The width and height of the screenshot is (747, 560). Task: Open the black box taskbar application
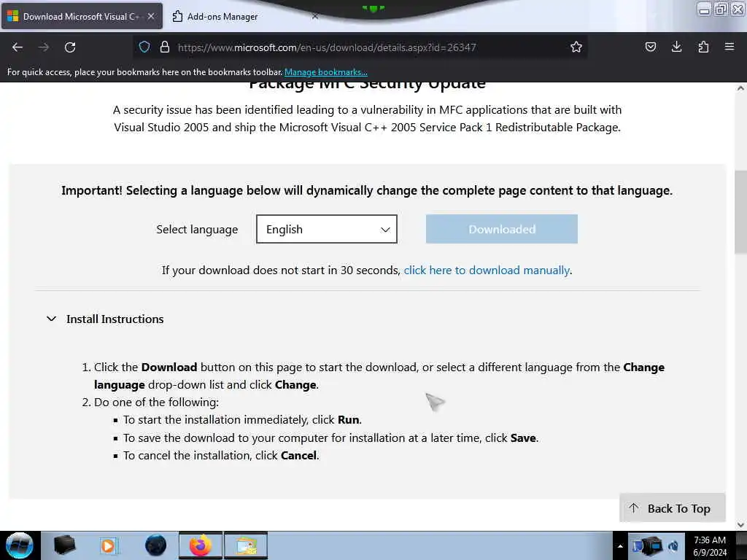click(x=64, y=545)
